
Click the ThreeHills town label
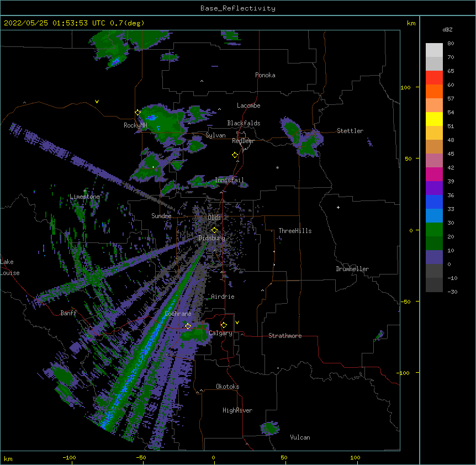pos(295,231)
